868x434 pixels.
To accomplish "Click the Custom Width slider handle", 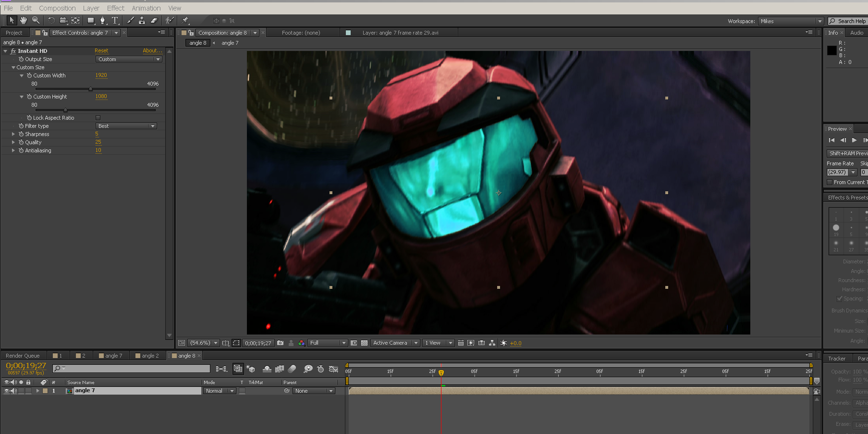I will coord(90,89).
